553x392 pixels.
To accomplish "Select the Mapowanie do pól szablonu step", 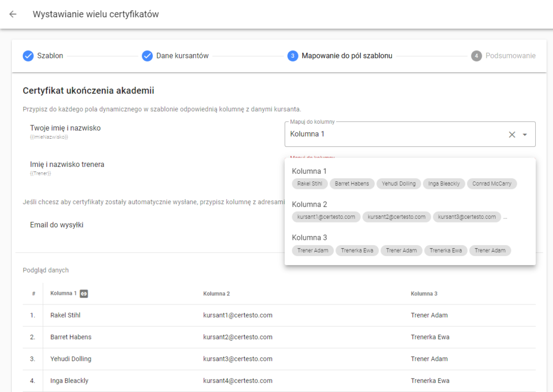I will [340, 56].
